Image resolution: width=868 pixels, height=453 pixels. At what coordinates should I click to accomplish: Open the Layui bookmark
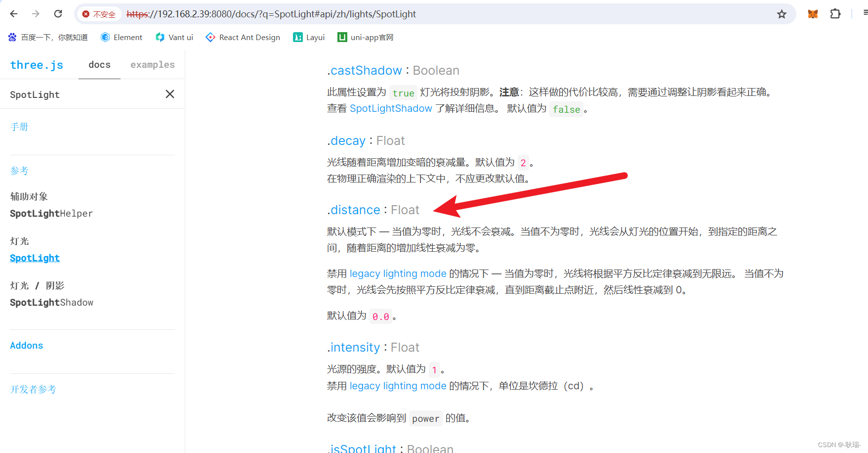point(309,37)
